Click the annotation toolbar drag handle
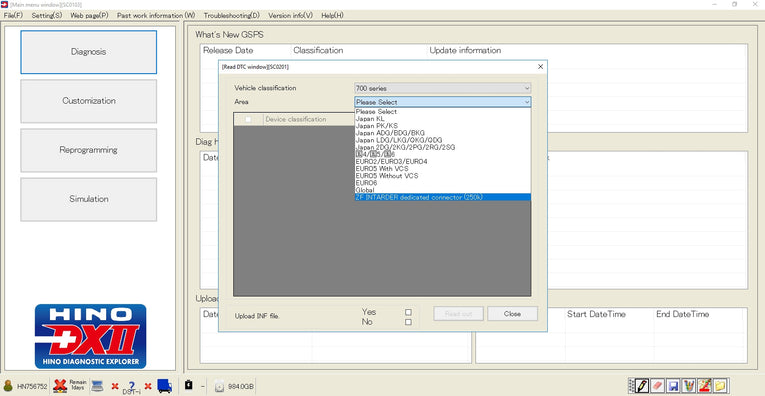 pyautogui.click(x=632, y=385)
